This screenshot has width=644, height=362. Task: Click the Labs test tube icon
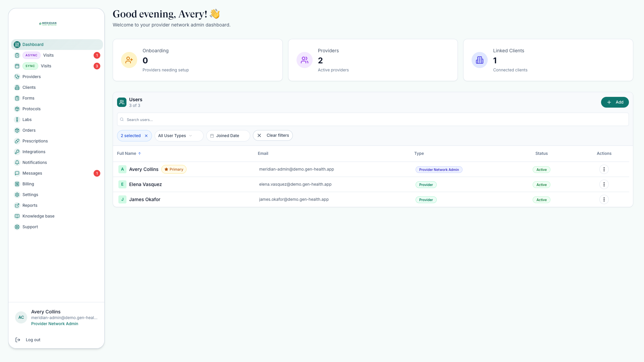[17, 120]
